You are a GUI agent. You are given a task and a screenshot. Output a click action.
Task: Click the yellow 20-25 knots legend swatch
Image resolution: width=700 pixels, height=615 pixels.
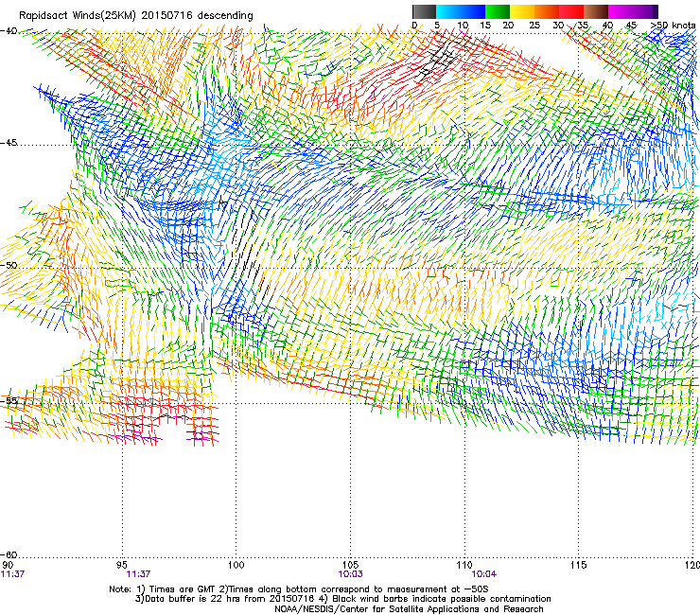[x=522, y=11]
